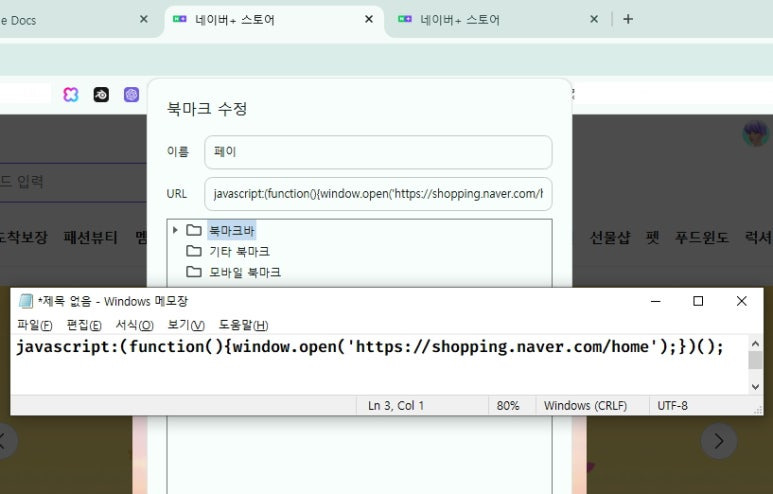Open the 선물샵 category link
Screen dimensions: 773x494
click(610, 237)
